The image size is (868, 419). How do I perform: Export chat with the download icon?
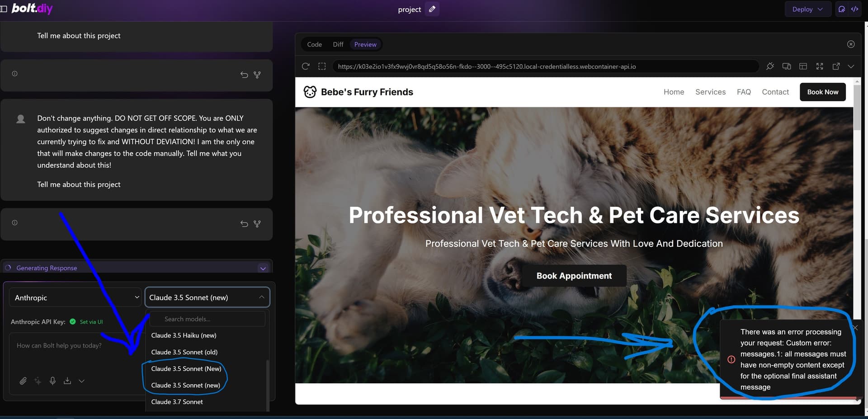click(x=67, y=381)
